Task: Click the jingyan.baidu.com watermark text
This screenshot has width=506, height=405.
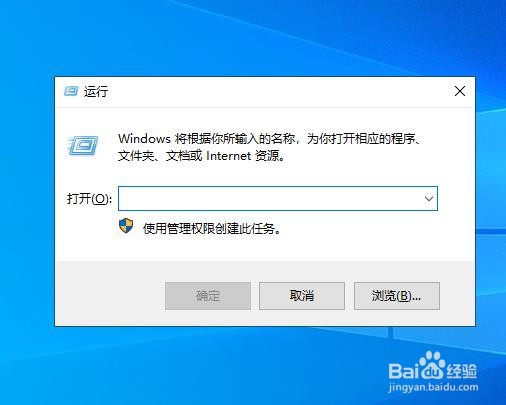Action: 433,388
